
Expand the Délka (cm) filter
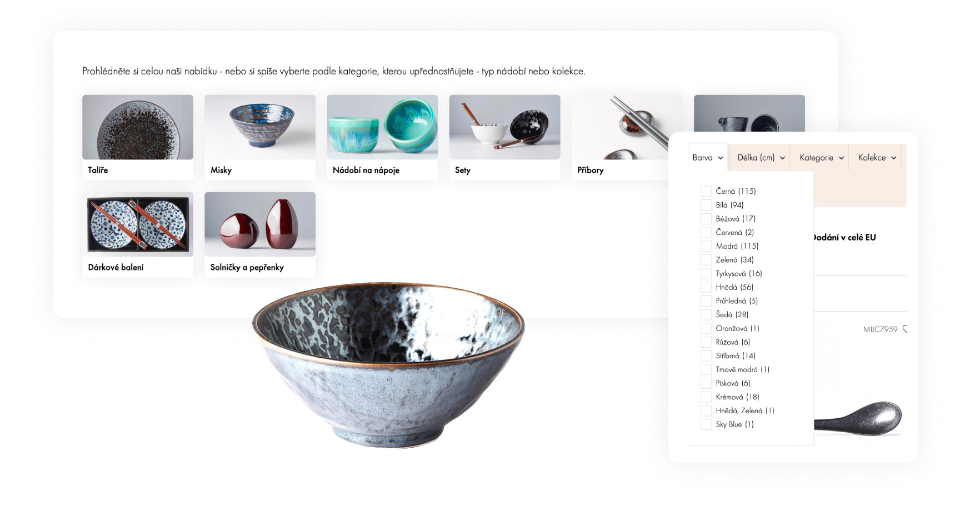click(761, 158)
